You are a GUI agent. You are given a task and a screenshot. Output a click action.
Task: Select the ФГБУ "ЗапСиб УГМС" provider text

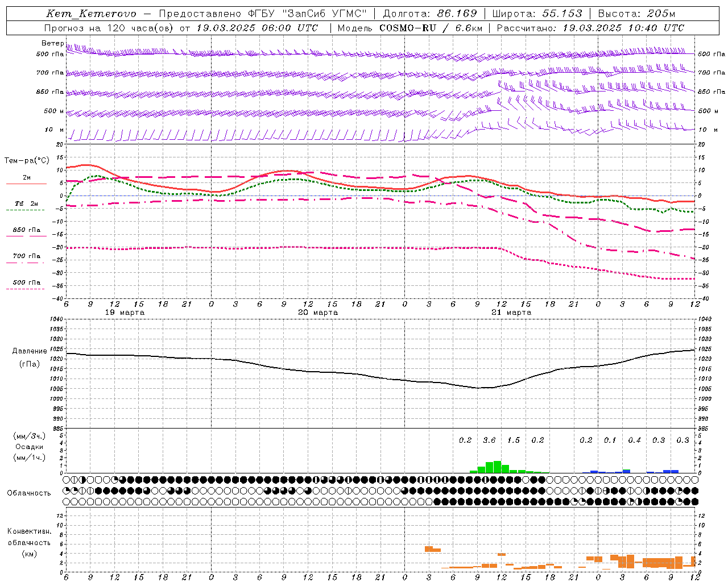coord(307,14)
